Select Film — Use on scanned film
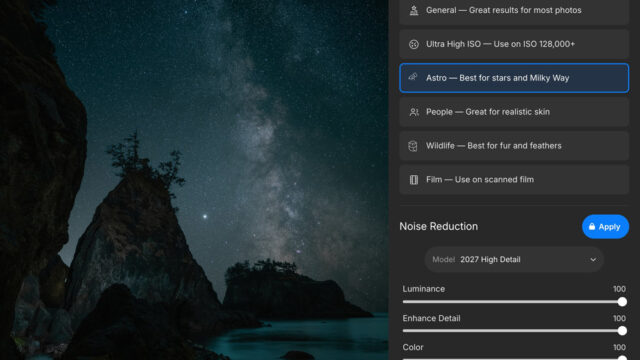This screenshot has height=360, width=640. pyautogui.click(x=514, y=180)
